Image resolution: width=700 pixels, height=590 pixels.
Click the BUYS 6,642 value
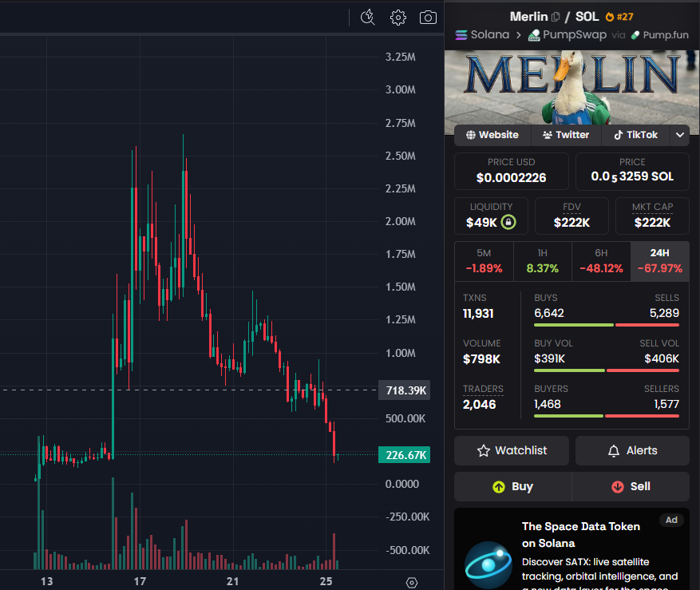[549, 313]
